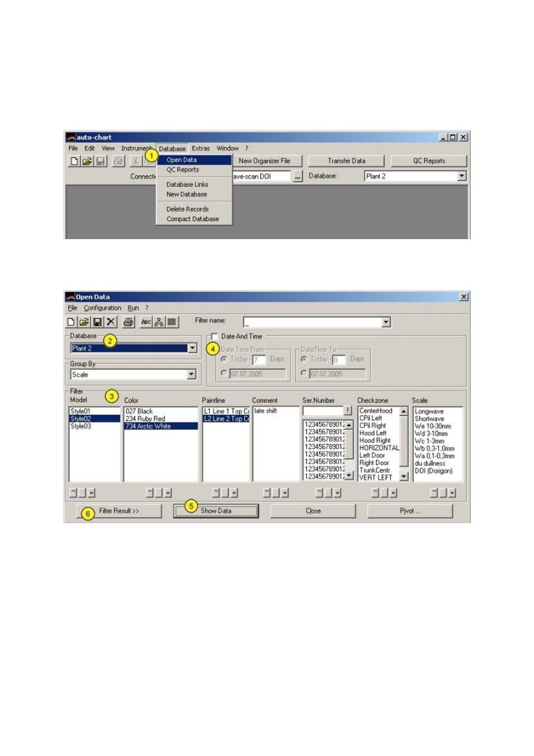The width and height of the screenshot is (534, 756).
Task: Select 234 Ruby Red in Color list
Action: [161, 419]
